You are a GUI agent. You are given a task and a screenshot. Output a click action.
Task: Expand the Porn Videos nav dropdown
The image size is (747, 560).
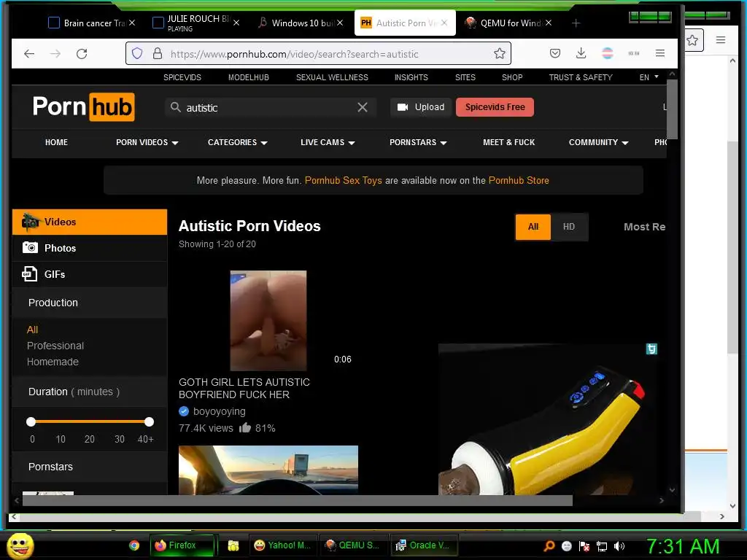click(x=147, y=142)
